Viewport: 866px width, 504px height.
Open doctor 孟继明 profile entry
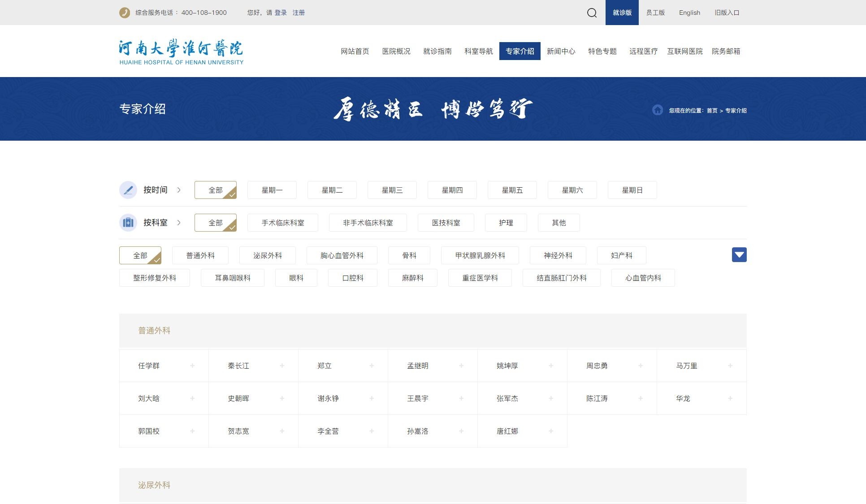point(418,366)
